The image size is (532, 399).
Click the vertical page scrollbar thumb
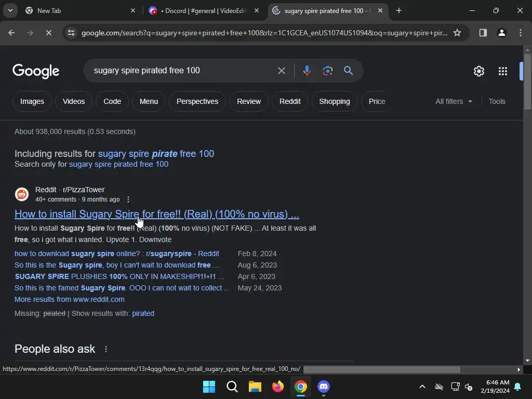527,82
